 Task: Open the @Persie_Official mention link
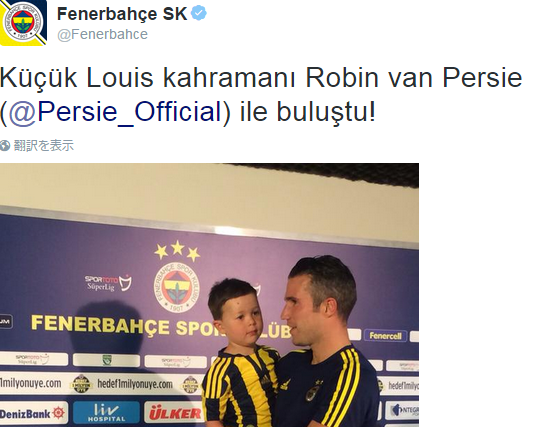pos(114,112)
